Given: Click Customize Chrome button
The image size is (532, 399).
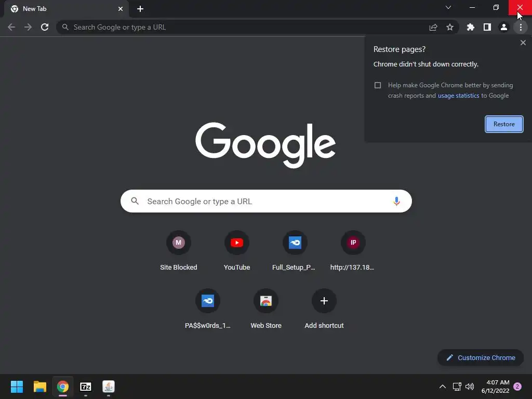Looking at the screenshot, I should click(481, 357).
